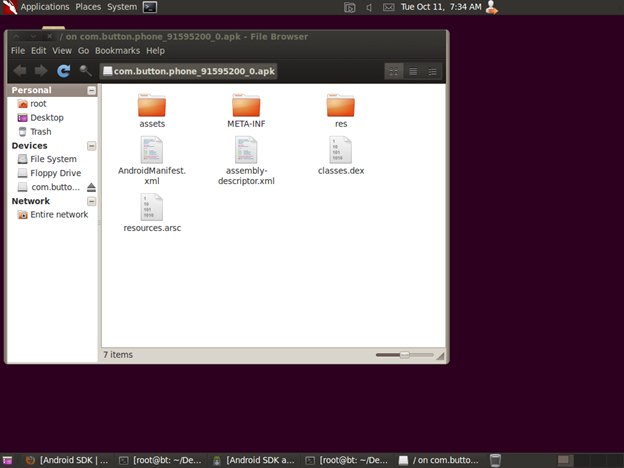Collapse the Personal sidebar section
This screenshot has height=468, width=624.
pos(92,90)
